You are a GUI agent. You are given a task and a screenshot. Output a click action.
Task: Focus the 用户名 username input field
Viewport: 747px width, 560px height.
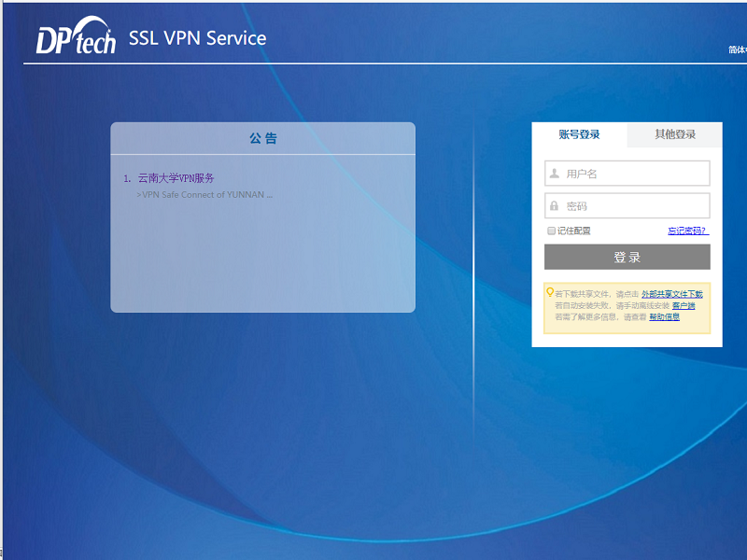[x=635, y=174]
